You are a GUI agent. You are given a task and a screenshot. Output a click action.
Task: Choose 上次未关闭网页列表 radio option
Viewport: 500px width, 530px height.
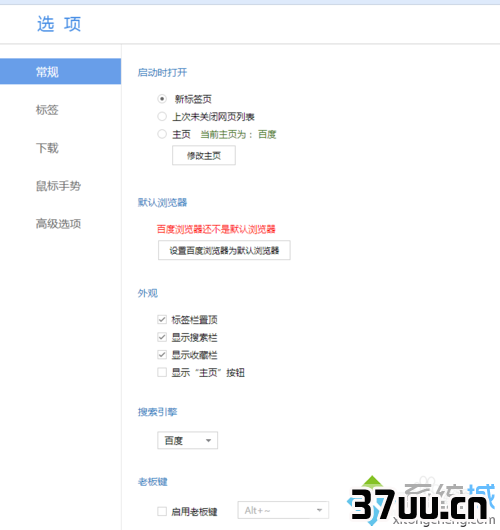point(162,117)
